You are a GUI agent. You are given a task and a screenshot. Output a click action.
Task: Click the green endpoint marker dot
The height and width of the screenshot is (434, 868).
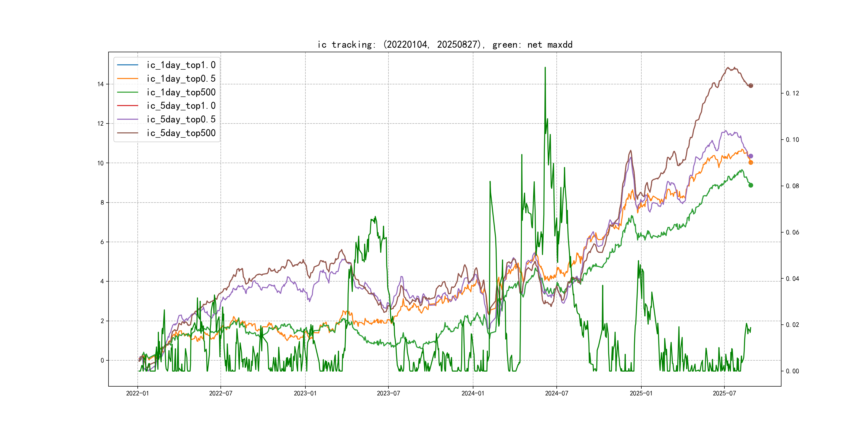click(x=750, y=185)
